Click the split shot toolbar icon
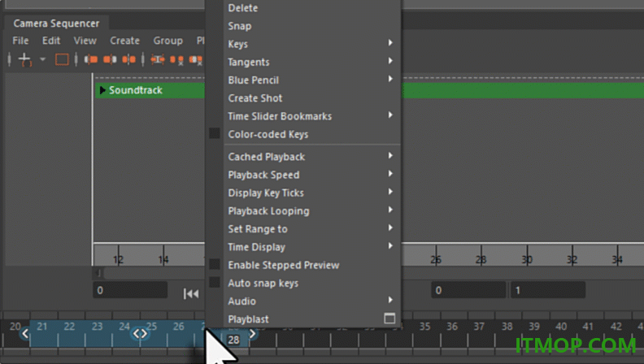Screen dimensions: 644x364 (x=128, y=59)
